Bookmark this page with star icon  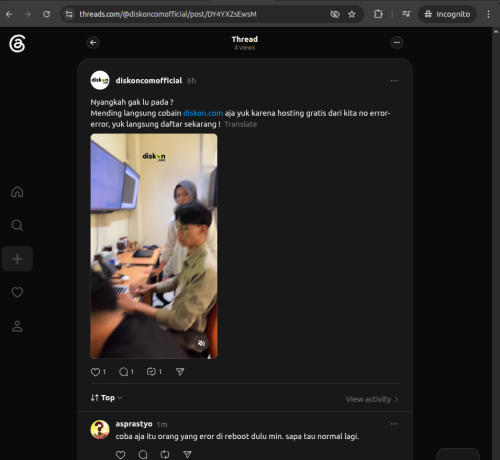(352, 14)
